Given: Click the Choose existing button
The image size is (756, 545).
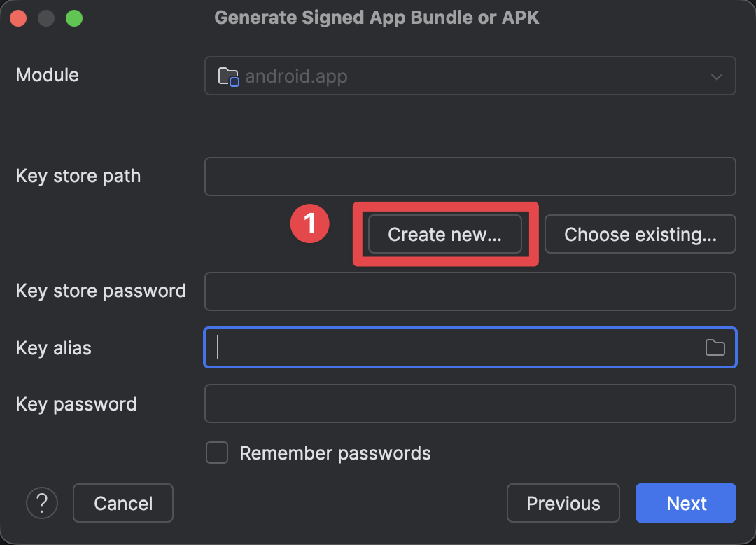Looking at the screenshot, I should [x=640, y=235].
